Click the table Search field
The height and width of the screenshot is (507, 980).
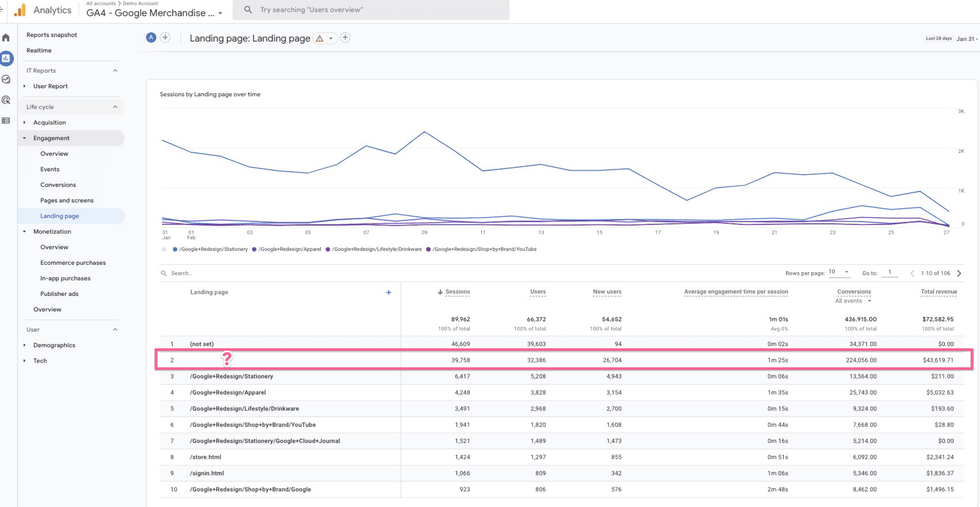(182, 273)
